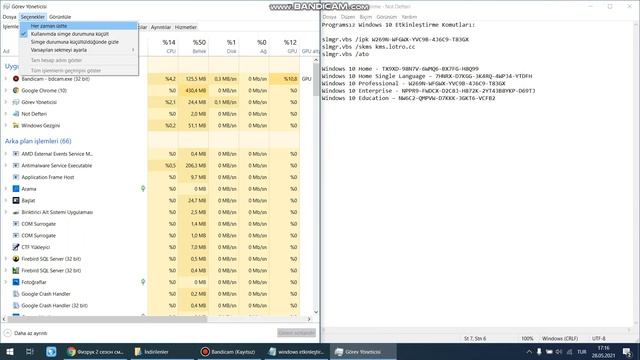Click the scroll down arrow of process list
This screenshot has width=640, height=360.
click(x=316, y=312)
